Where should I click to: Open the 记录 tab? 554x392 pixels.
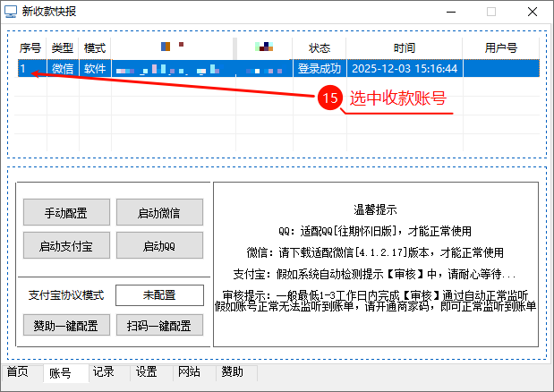tap(103, 372)
